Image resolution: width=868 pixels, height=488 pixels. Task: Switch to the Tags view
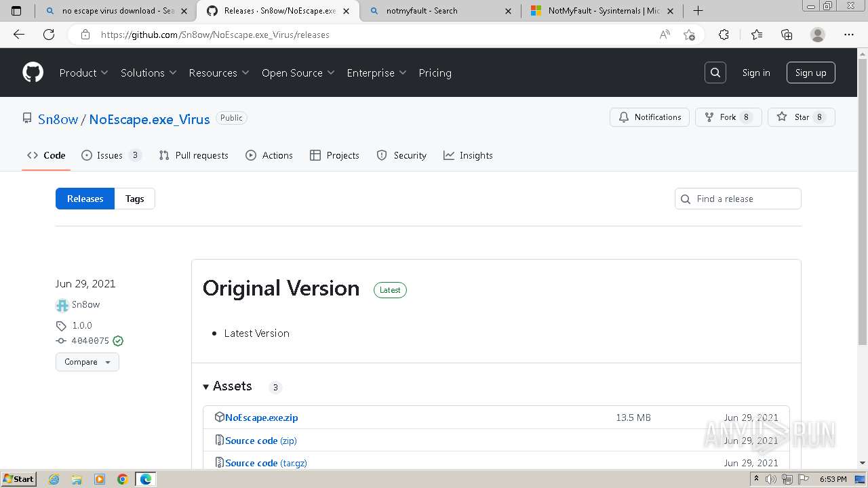[134, 199]
